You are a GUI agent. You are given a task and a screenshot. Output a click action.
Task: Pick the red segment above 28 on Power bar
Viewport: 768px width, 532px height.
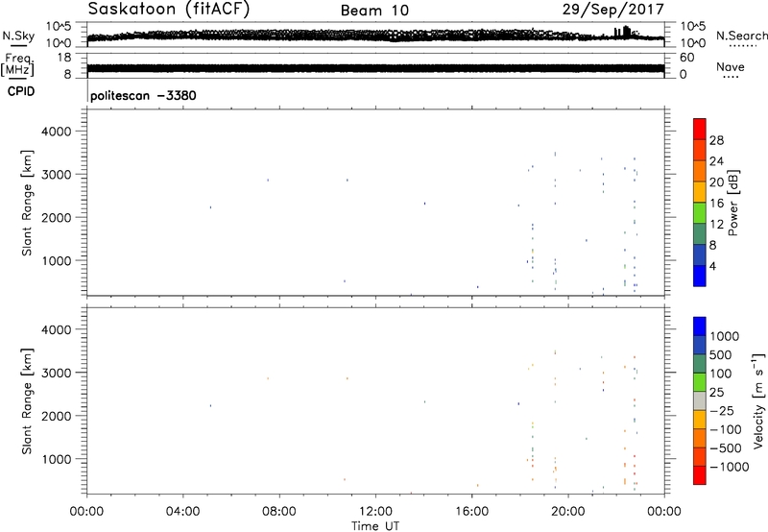click(x=700, y=130)
